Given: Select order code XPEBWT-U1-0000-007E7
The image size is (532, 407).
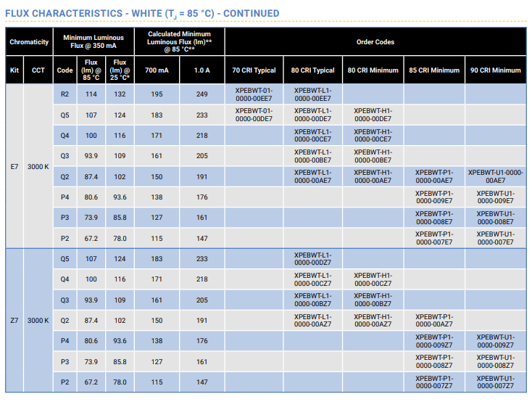Looking at the screenshot, I should click(496, 238).
